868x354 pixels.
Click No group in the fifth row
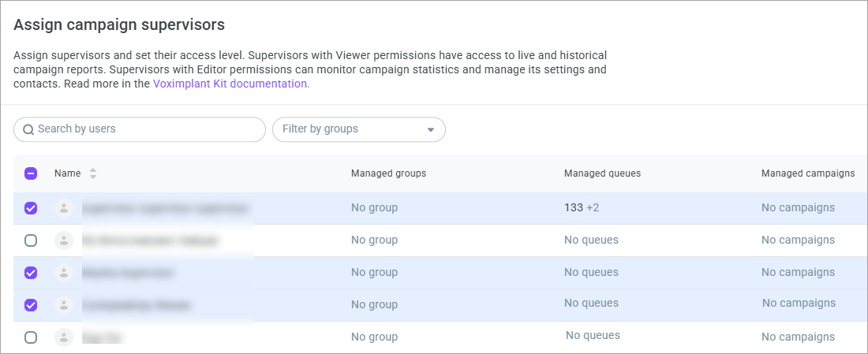tap(374, 337)
